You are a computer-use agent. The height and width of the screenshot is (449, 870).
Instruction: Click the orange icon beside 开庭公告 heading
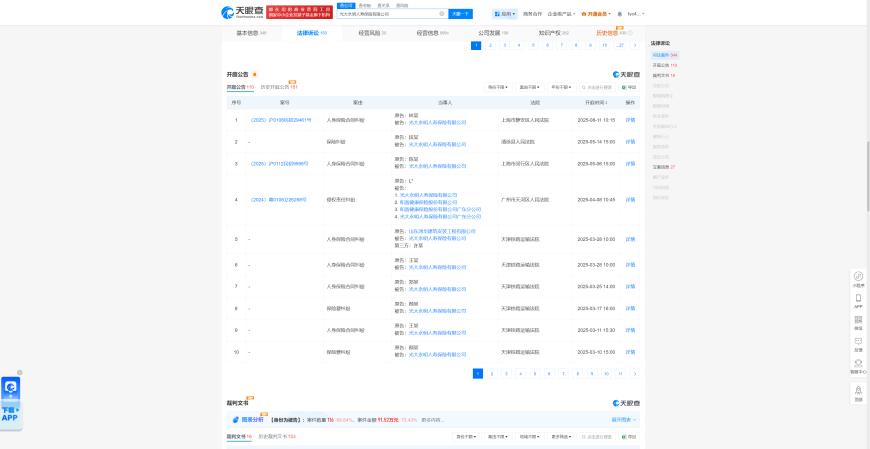(x=255, y=74)
